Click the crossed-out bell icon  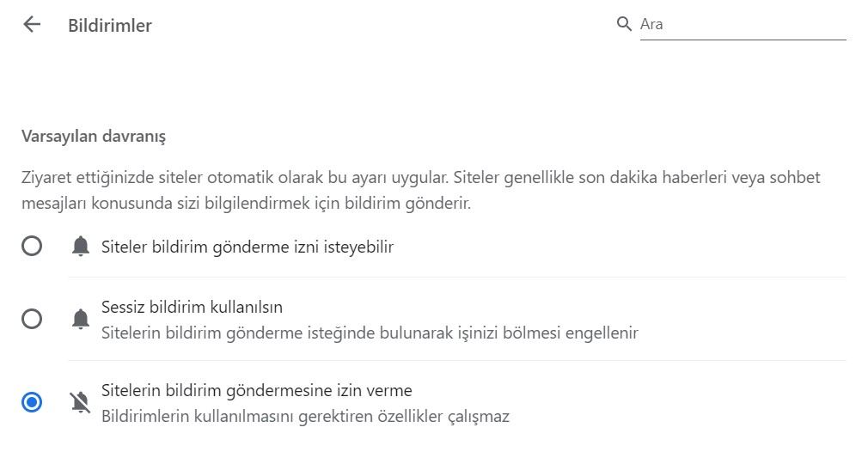click(80, 402)
